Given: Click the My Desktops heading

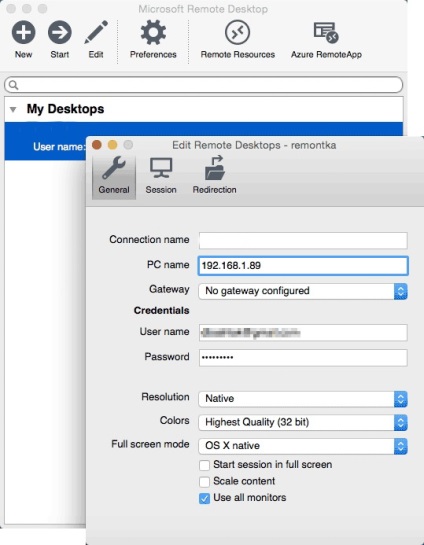Looking at the screenshot, I should (x=65, y=109).
